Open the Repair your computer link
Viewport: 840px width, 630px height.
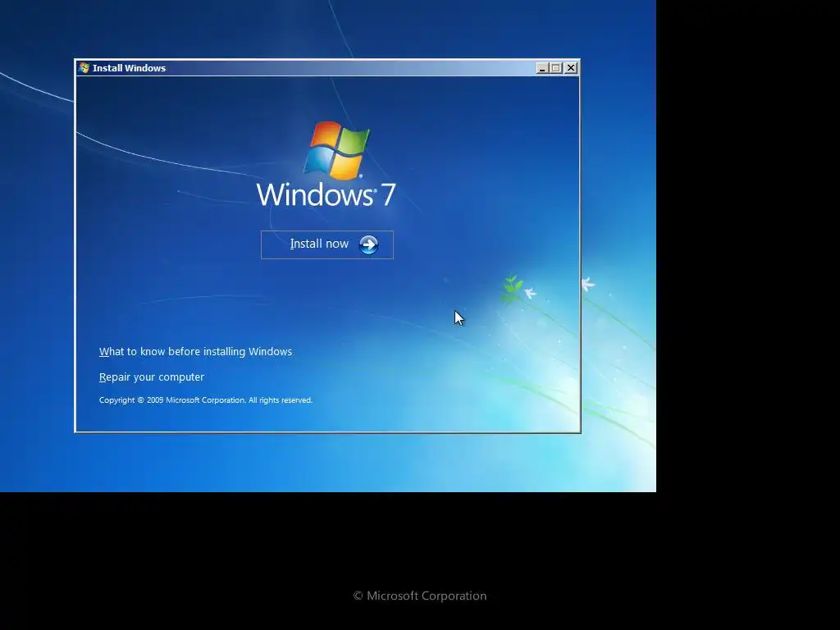click(152, 377)
